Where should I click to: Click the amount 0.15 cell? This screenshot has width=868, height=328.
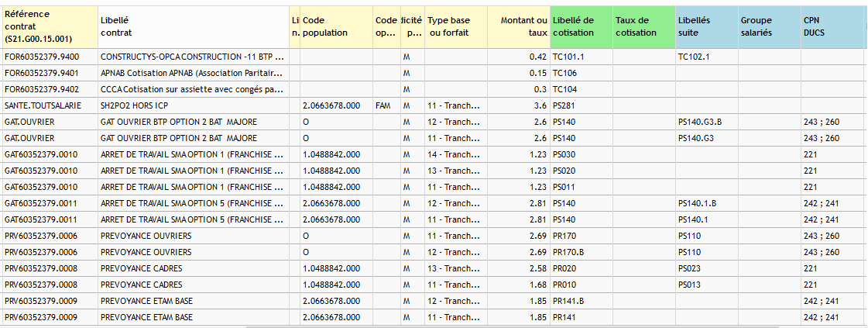[x=519, y=73]
